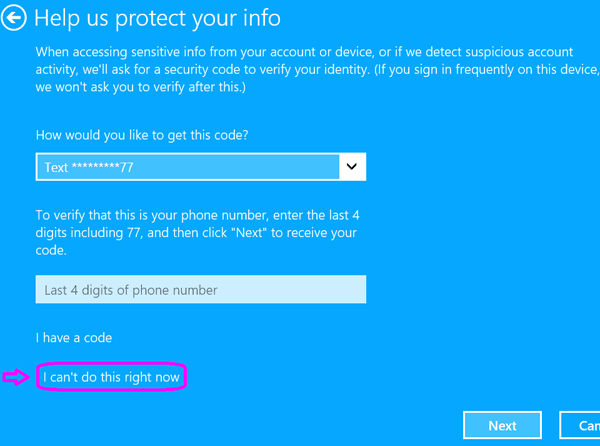The image size is (600, 446).
Task: Click the word 'code.' ending the verification instructions
Action: point(51,250)
